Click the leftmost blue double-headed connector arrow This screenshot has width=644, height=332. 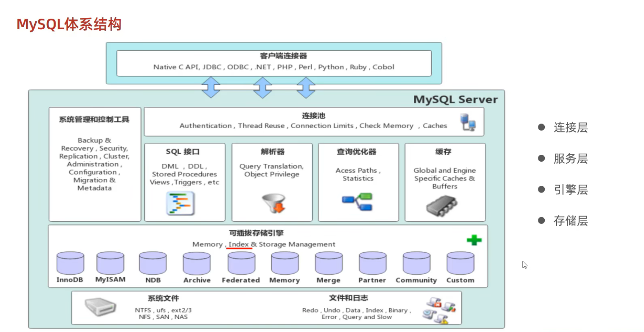(211, 87)
